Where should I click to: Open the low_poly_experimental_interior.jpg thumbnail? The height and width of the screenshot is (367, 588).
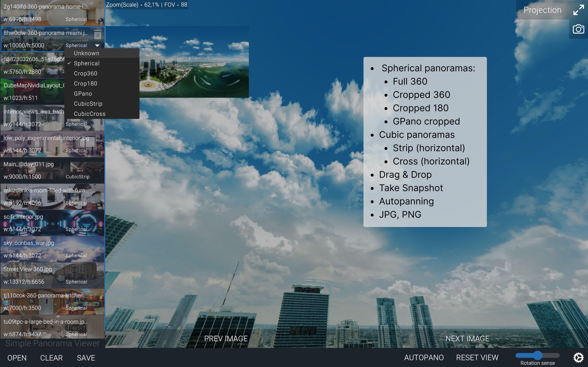pyautogui.click(x=52, y=144)
